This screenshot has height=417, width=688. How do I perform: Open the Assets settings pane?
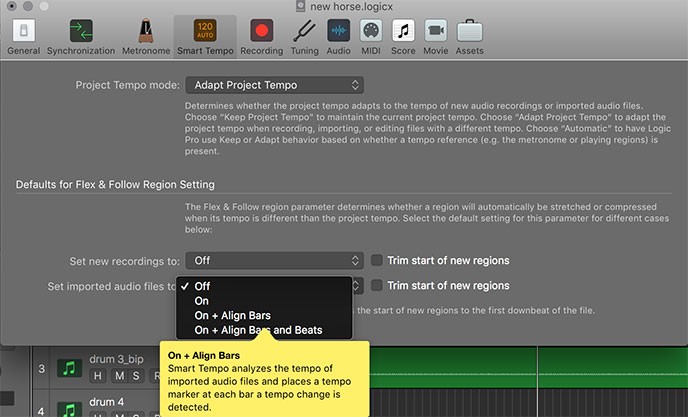click(x=469, y=37)
